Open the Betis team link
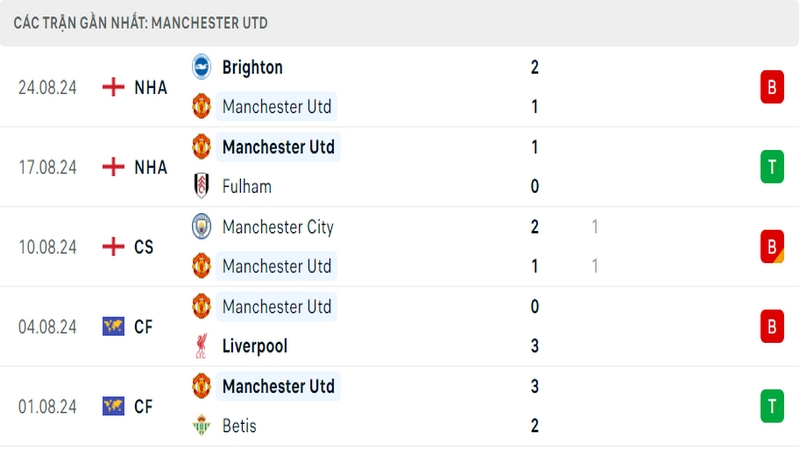This screenshot has height=450, width=800. pyautogui.click(x=239, y=426)
